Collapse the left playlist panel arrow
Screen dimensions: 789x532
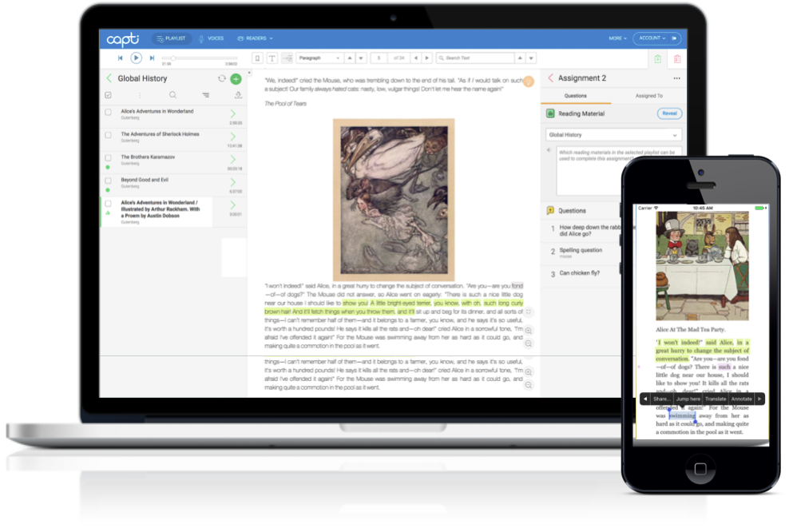pyautogui.click(x=249, y=73)
